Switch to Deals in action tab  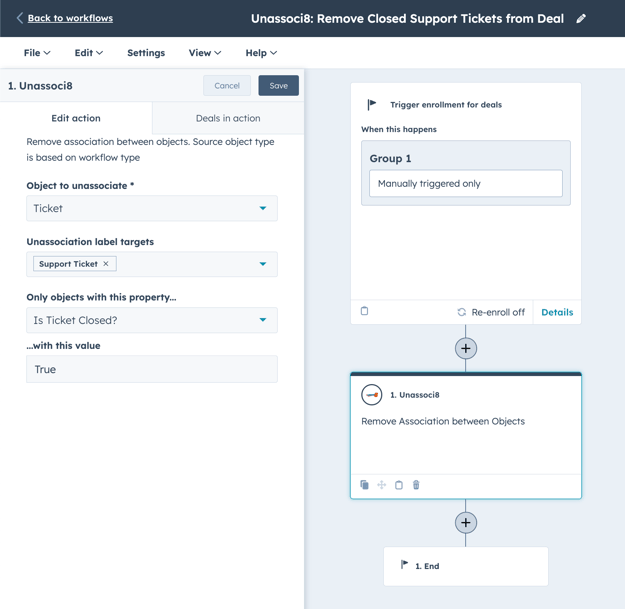228,118
